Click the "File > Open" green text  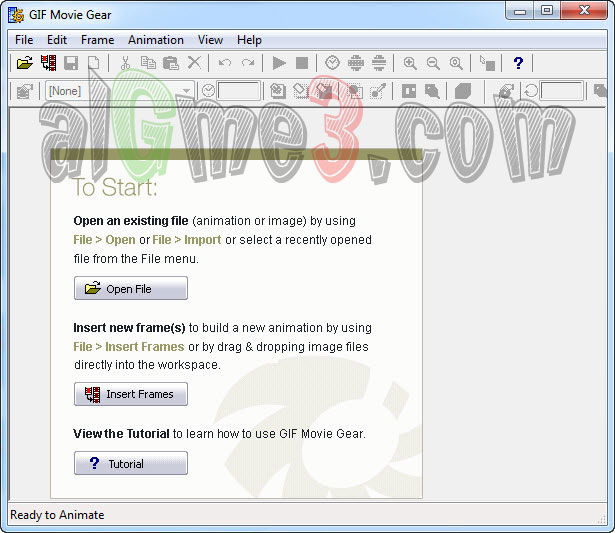[104, 240]
